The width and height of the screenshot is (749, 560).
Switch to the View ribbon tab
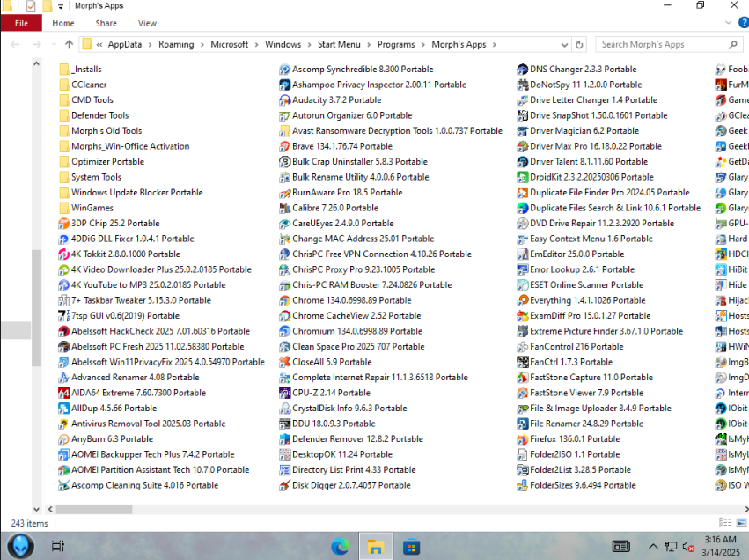[147, 23]
